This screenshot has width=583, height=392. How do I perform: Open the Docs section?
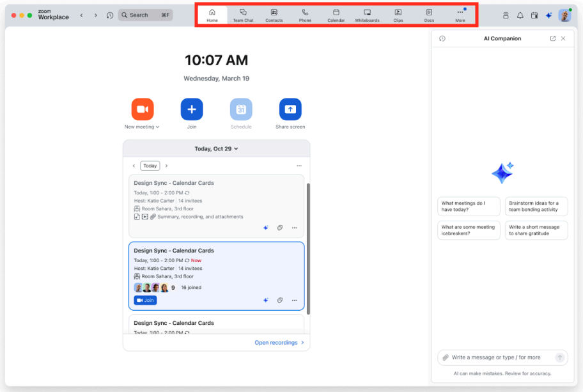(x=429, y=15)
